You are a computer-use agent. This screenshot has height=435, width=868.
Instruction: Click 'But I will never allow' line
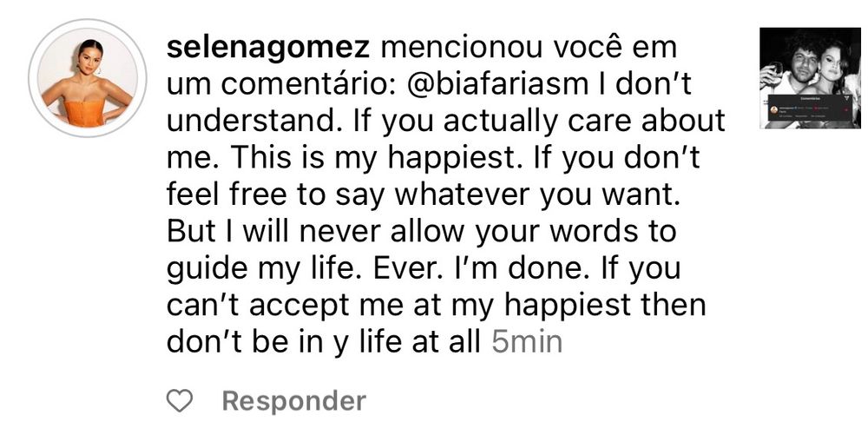tap(315, 232)
